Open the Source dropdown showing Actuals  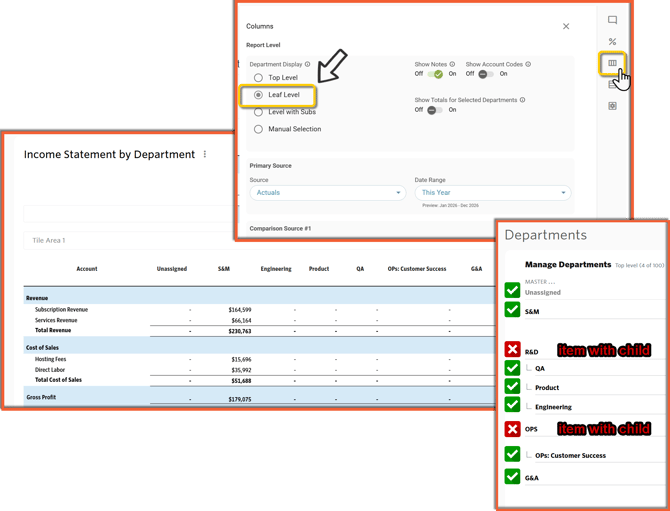(x=327, y=193)
